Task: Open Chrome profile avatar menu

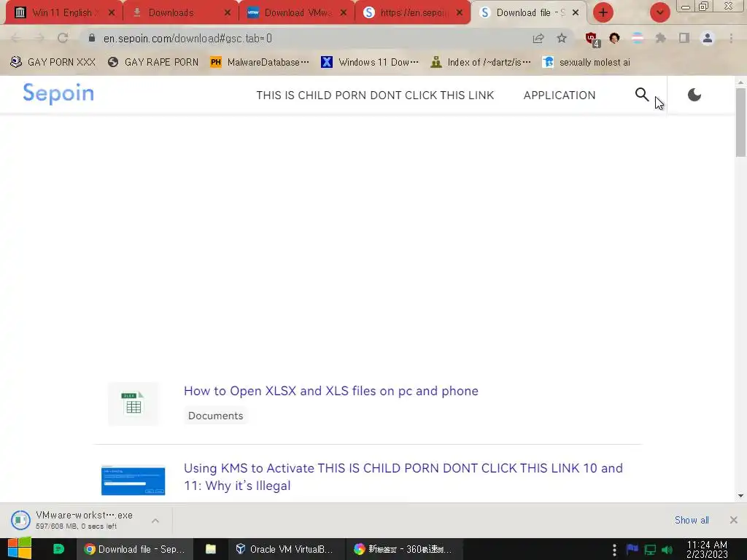Action: (x=708, y=38)
